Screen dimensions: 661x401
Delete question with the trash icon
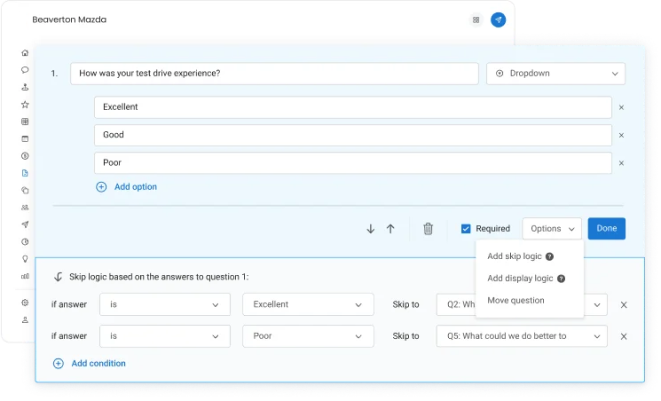[428, 228]
